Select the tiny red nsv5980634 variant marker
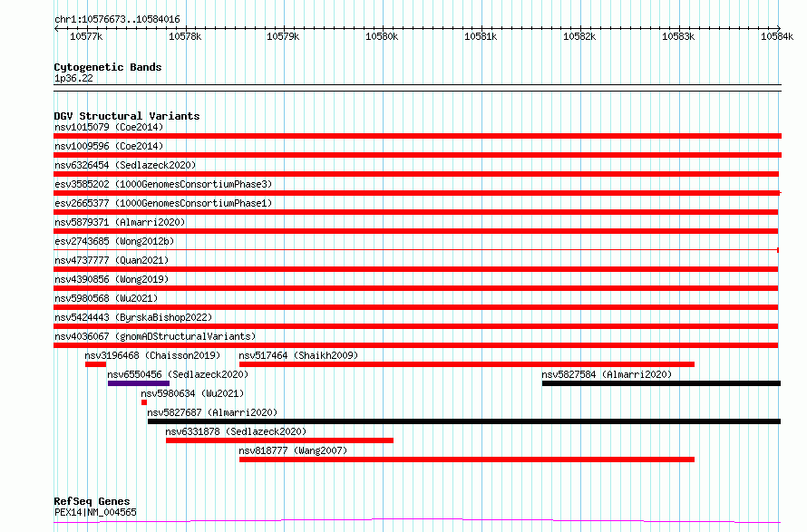The height and width of the screenshot is (532, 807). 144,402
